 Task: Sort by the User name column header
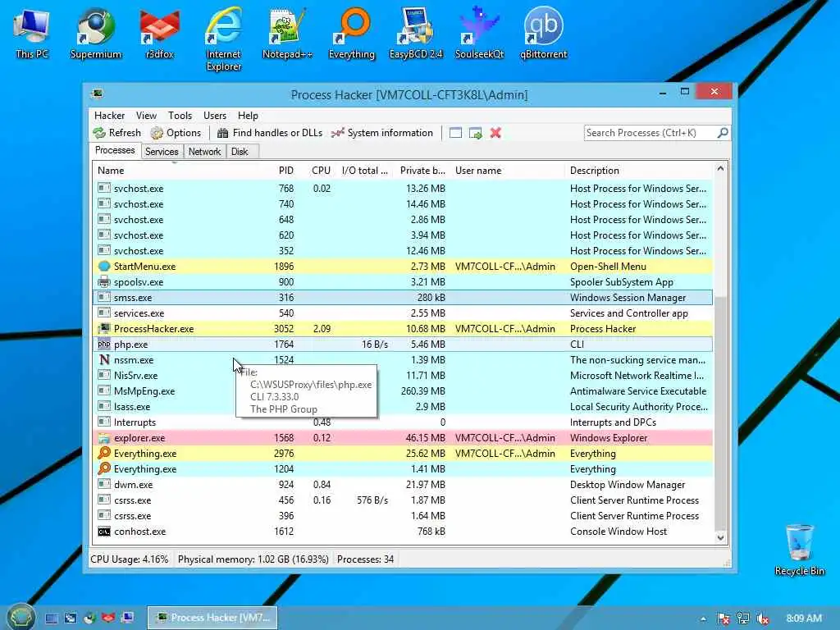point(507,171)
